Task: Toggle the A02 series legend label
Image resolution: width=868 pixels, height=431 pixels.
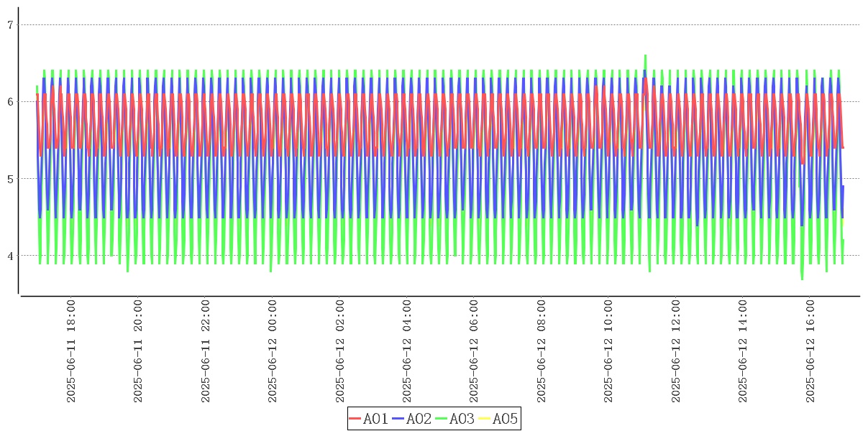Action: click(x=419, y=419)
